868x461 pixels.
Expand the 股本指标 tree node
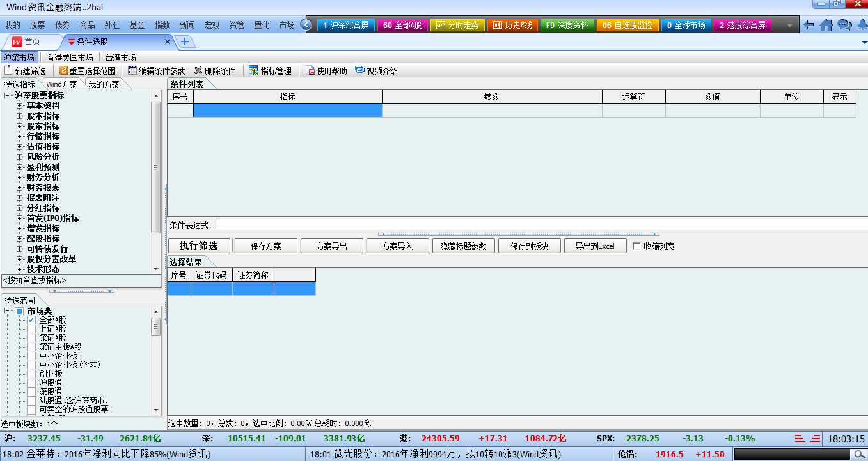(20, 116)
